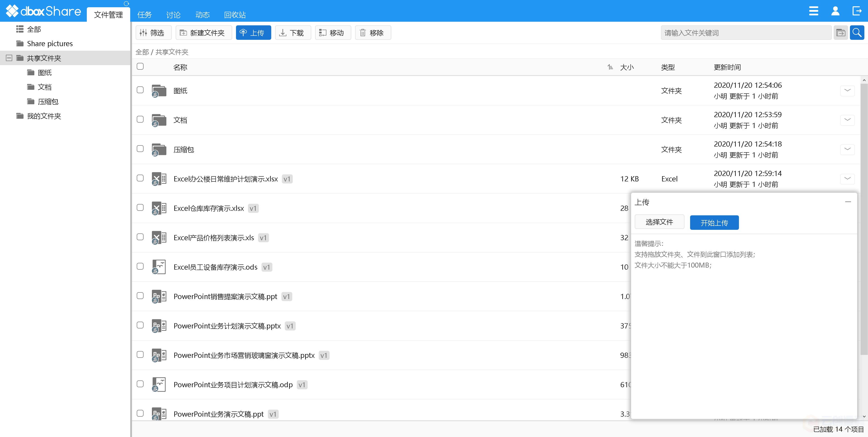Click the delete icon in toolbar
Image resolution: width=868 pixels, height=437 pixels.
tap(371, 32)
